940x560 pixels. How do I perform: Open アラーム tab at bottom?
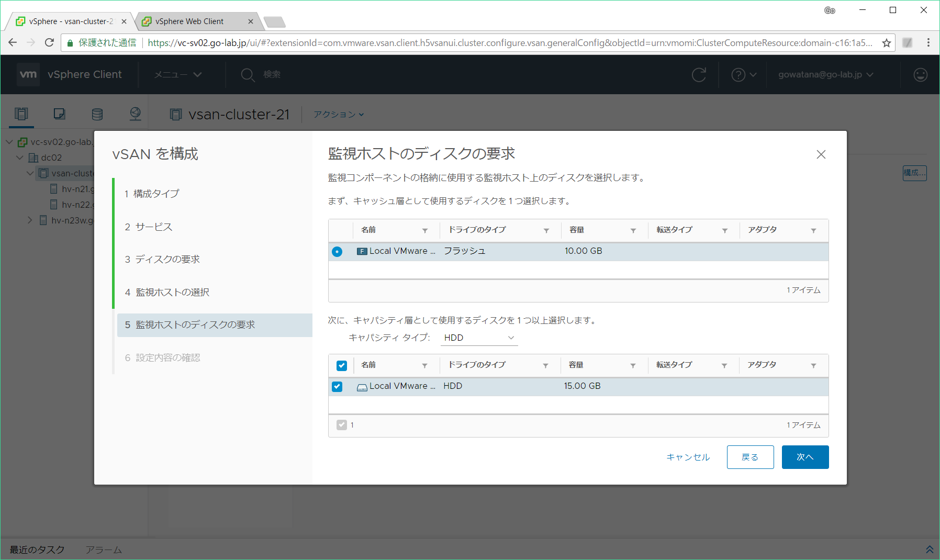pos(104,550)
